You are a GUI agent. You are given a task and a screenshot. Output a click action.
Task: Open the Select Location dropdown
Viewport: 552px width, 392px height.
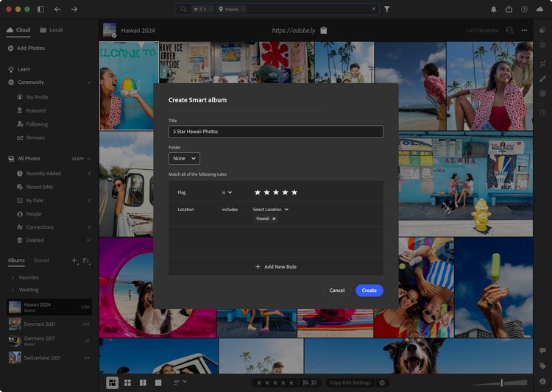pos(270,210)
